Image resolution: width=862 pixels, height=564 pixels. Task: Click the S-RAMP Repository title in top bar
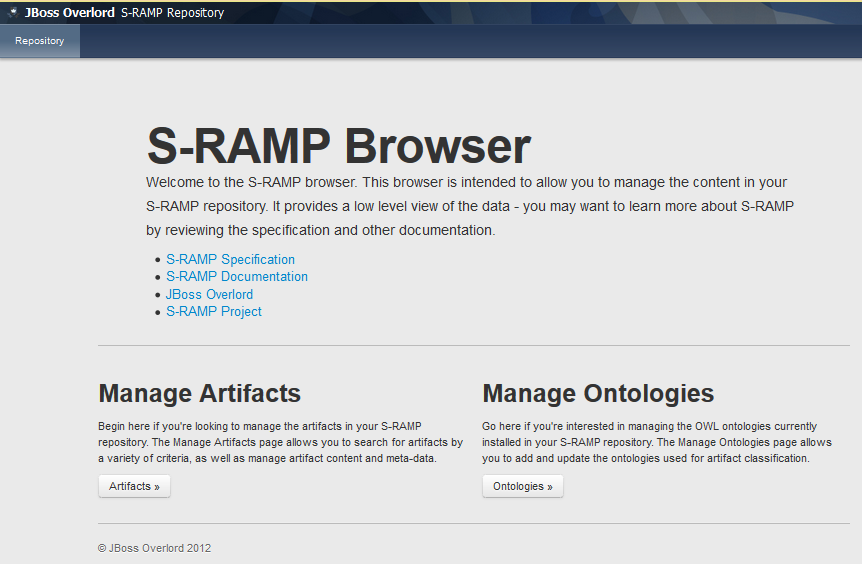point(172,13)
